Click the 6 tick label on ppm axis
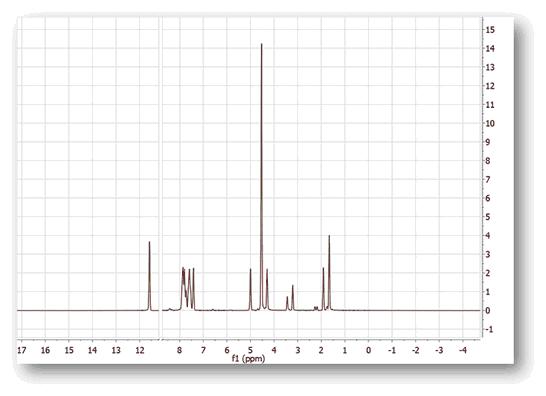546x396 pixels. click(x=227, y=350)
